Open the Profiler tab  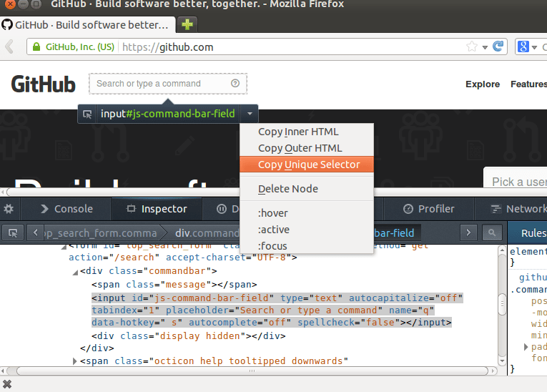coord(429,209)
